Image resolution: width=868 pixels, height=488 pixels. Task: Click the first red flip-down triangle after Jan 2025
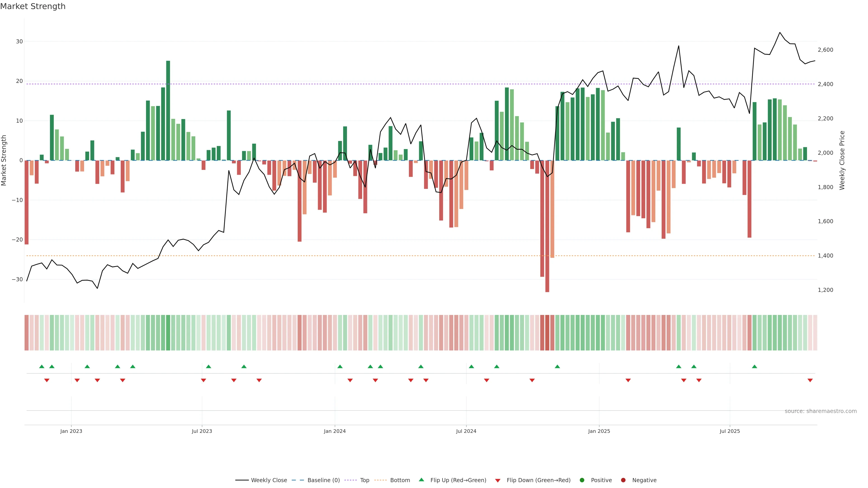pyautogui.click(x=628, y=380)
